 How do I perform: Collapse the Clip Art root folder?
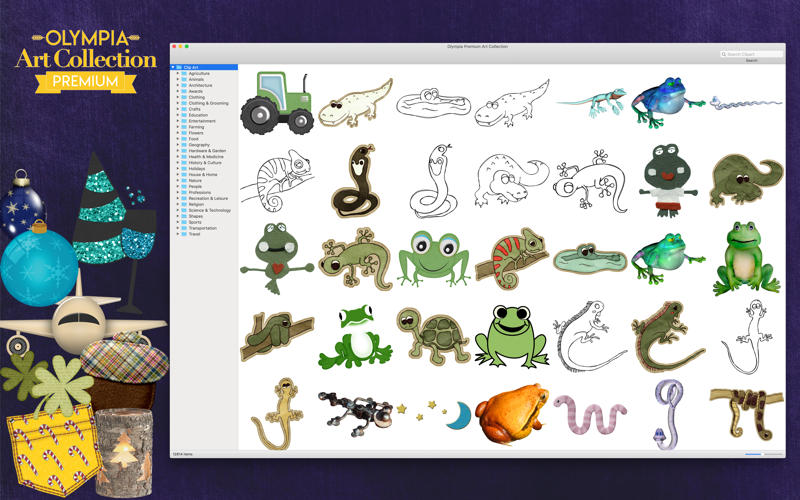click(173, 67)
